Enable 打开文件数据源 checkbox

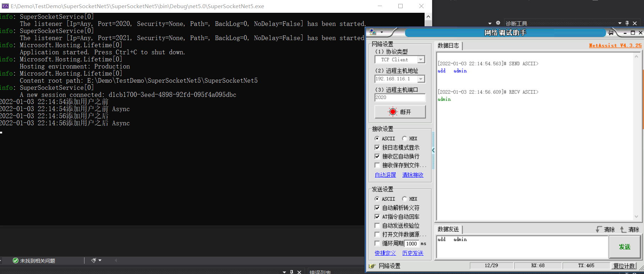point(377,234)
